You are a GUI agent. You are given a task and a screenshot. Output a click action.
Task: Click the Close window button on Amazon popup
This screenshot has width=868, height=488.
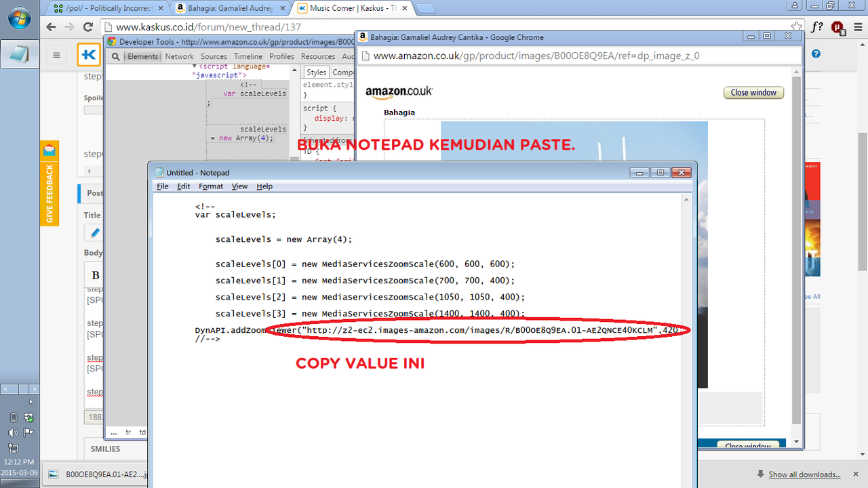[753, 93]
